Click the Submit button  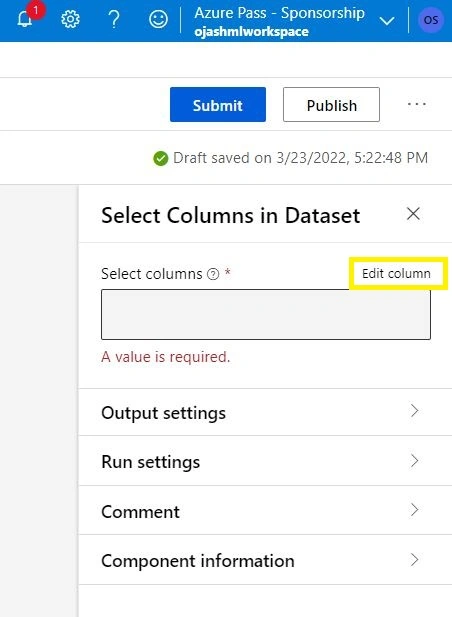tap(218, 105)
